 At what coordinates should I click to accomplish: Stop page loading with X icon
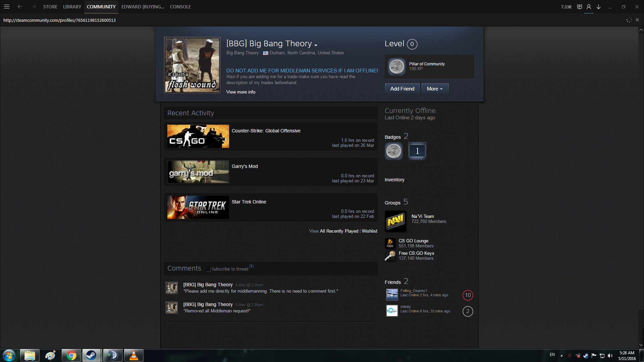click(637, 20)
